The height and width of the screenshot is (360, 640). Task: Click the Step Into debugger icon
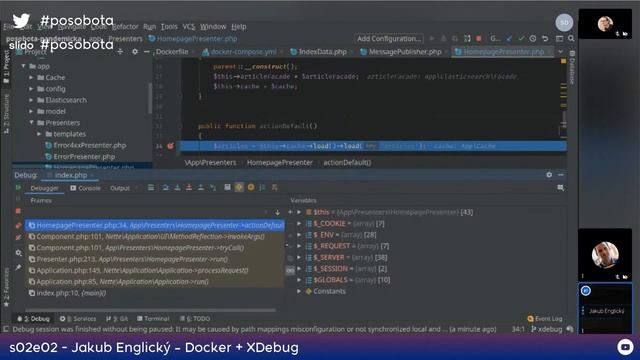177,187
